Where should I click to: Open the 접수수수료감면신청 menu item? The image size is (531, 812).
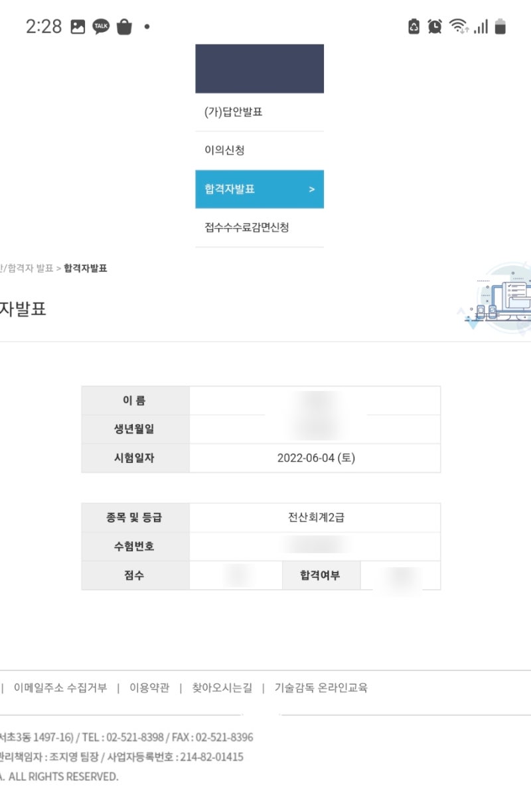coord(260,228)
